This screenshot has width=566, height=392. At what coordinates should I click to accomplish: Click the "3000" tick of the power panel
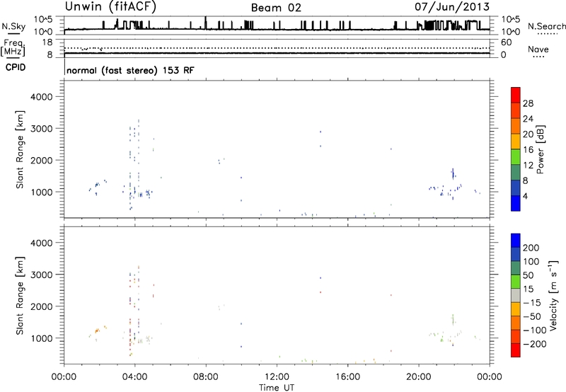(41, 129)
